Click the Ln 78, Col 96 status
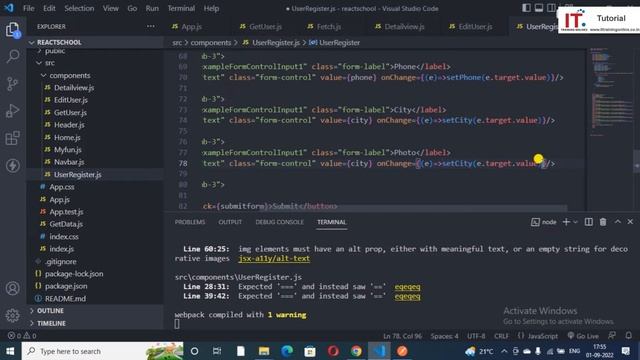The width and height of the screenshot is (640, 360). pos(402,336)
